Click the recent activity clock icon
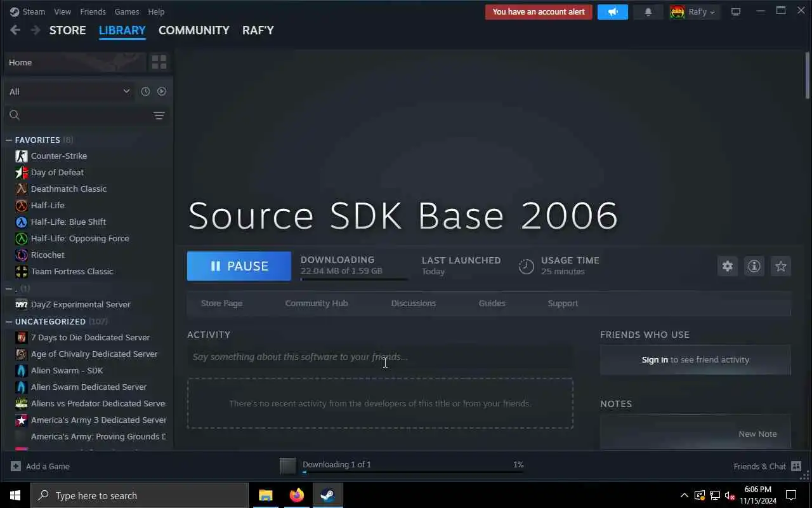This screenshot has width=812, height=508. pyautogui.click(x=145, y=91)
